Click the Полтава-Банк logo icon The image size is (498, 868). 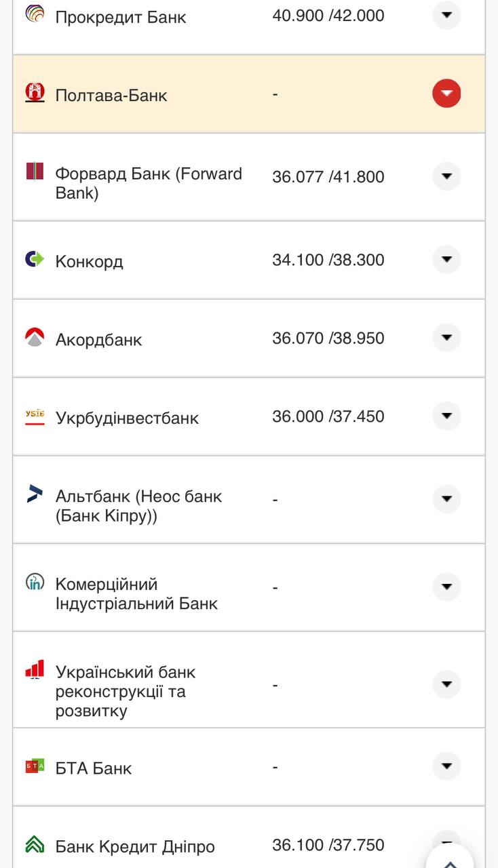(x=35, y=92)
